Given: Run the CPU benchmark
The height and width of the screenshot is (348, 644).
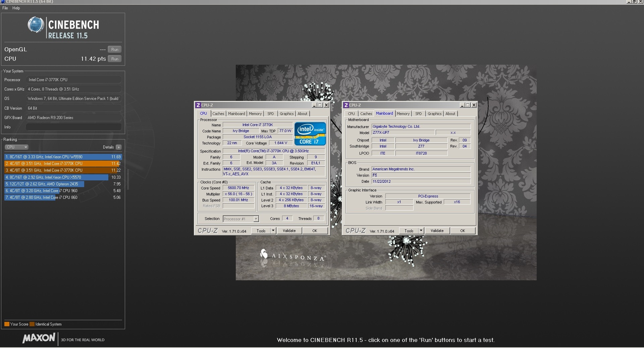Looking at the screenshot, I should [x=115, y=59].
